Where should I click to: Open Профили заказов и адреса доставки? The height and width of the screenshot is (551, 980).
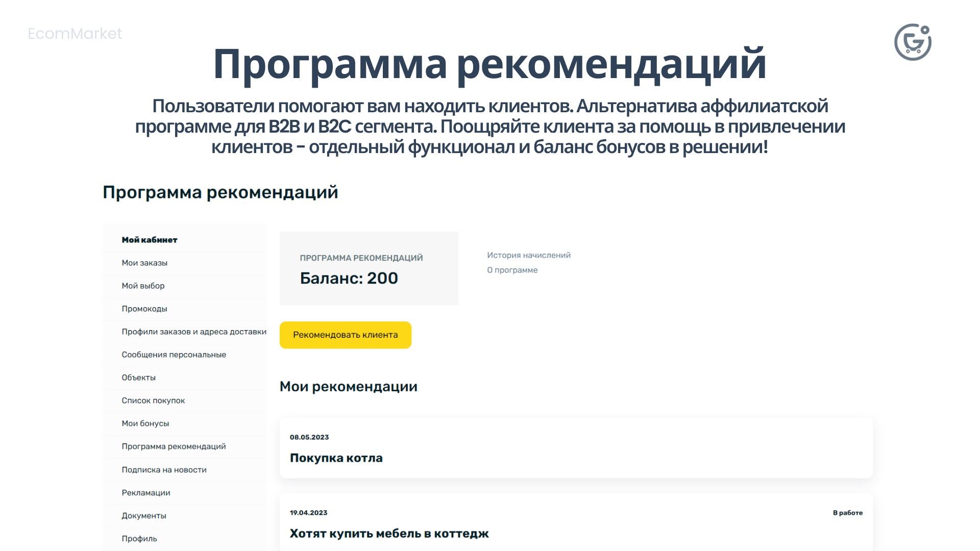pyautogui.click(x=193, y=332)
